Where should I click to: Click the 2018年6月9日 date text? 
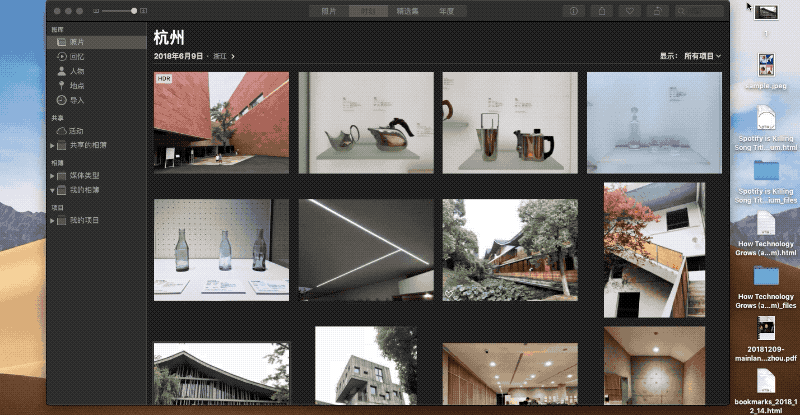[x=178, y=56]
